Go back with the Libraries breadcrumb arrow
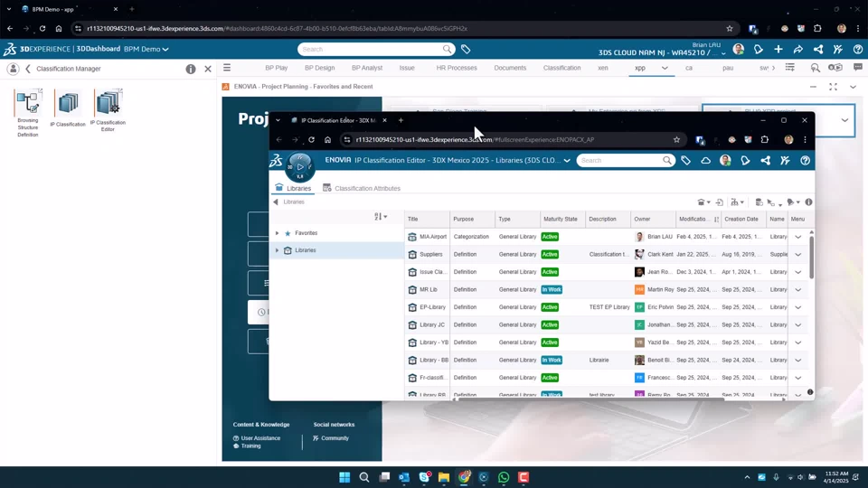 click(x=276, y=202)
